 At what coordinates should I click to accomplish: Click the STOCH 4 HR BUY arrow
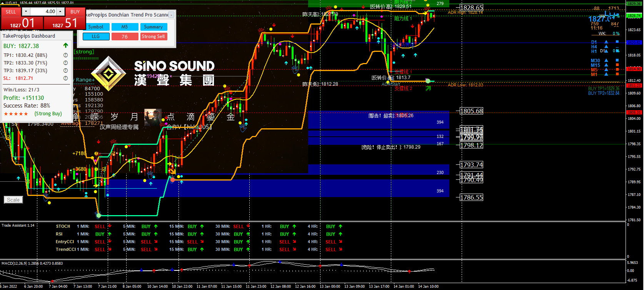340,226
